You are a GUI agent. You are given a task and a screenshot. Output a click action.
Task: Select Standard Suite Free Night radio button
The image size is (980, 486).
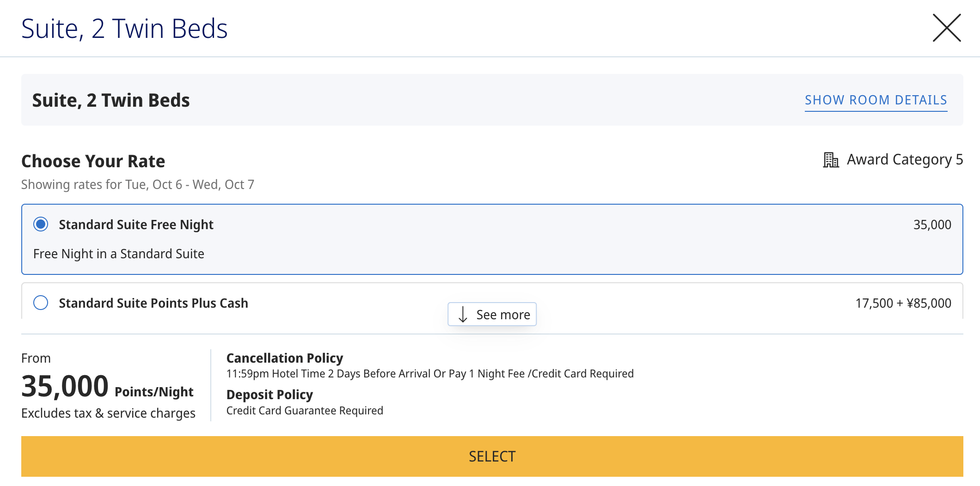click(x=41, y=225)
